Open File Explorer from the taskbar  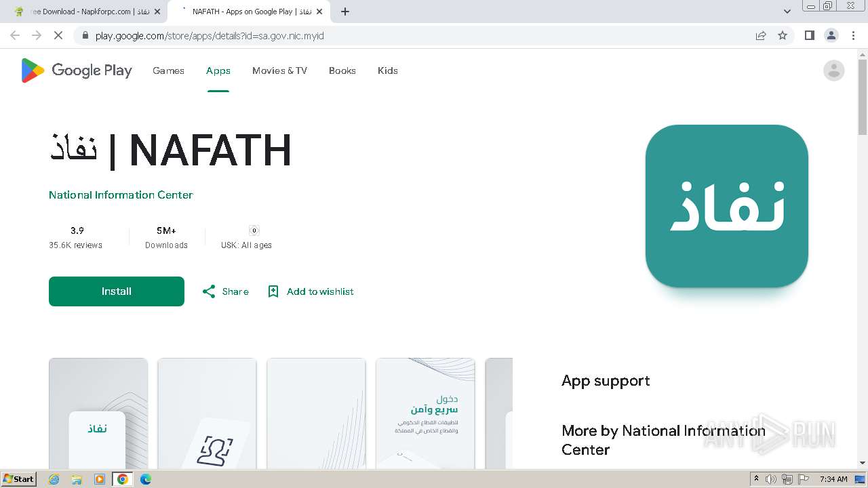pos(77,479)
